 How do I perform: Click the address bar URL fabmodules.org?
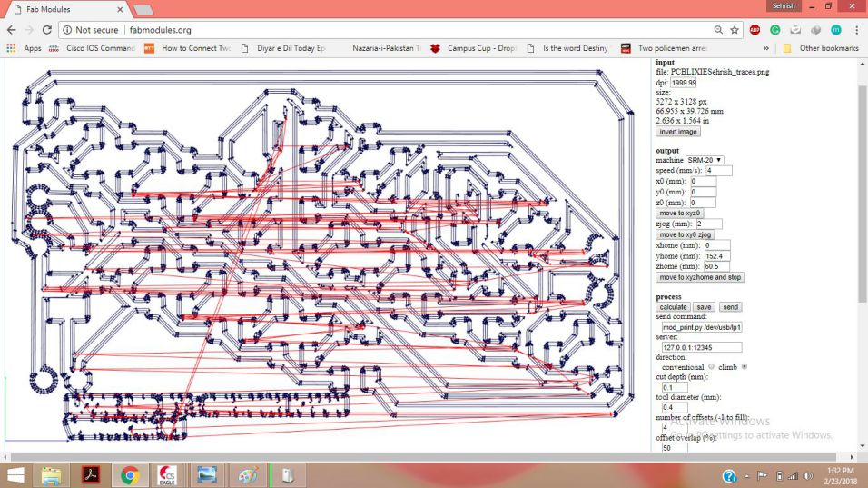point(161,30)
